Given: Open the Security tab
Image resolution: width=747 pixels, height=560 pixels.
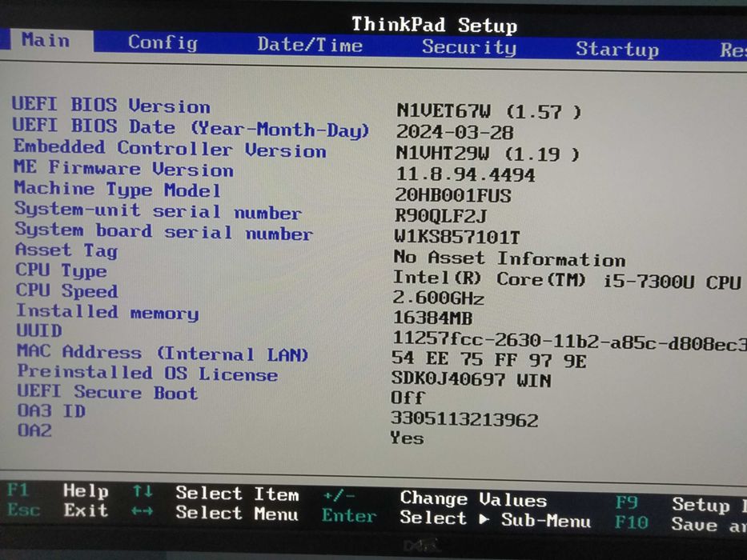Looking at the screenshot, I should (x=469, y=47).
